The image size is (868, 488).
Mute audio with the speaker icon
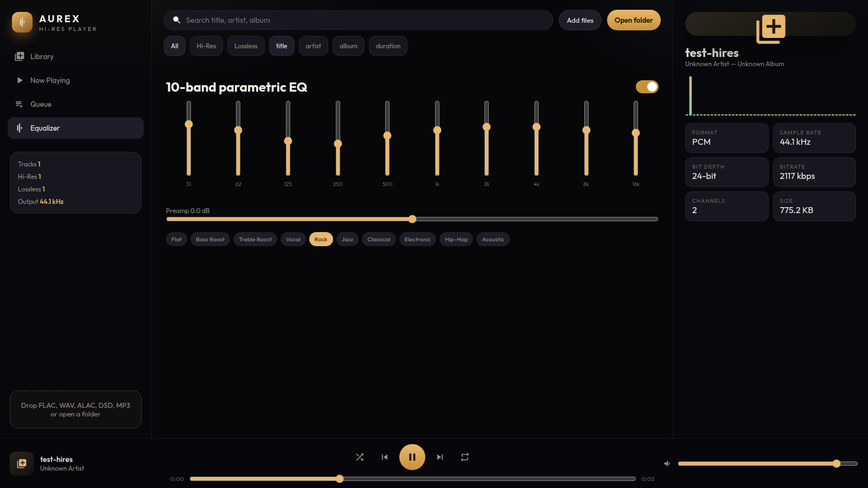click(667, 464)
